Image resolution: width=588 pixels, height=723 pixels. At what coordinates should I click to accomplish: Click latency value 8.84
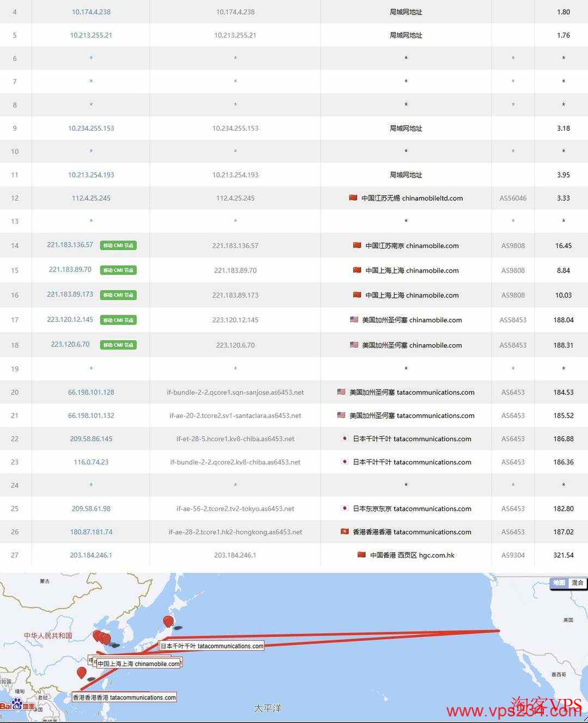[x=563, y=270]
